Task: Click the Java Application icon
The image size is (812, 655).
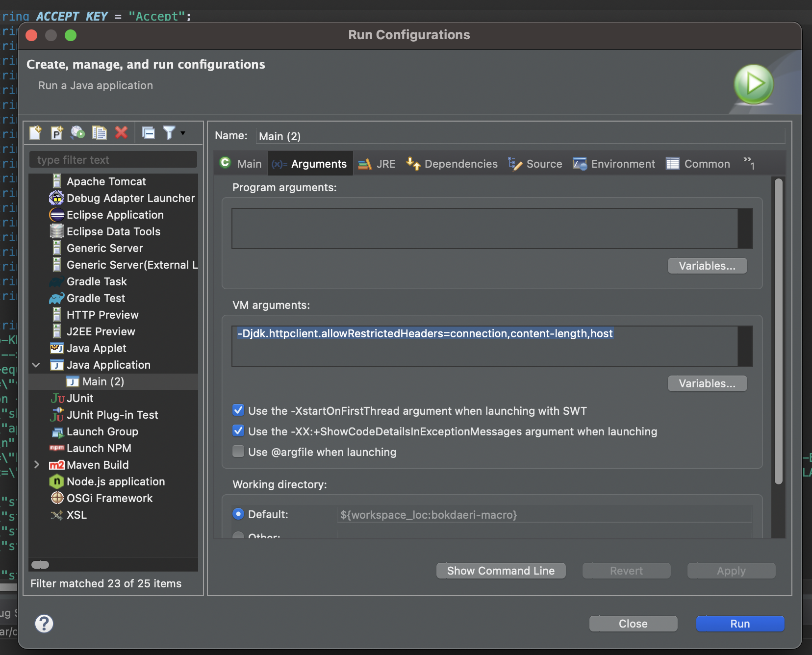Action: coord(57,365)
